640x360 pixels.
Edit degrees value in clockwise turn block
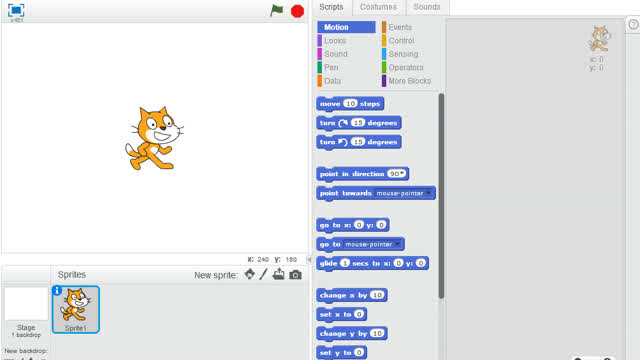(358, 123)
